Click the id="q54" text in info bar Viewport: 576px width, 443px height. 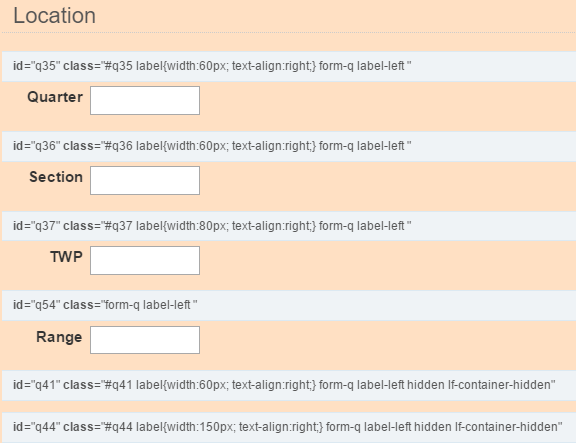click(x=37, y=305)
